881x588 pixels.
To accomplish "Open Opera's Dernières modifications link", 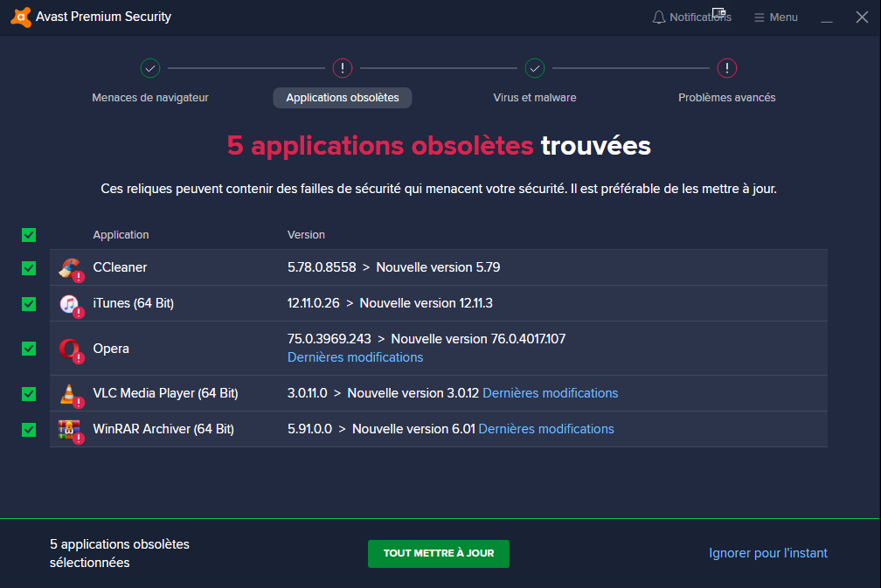I will (355, 357).
